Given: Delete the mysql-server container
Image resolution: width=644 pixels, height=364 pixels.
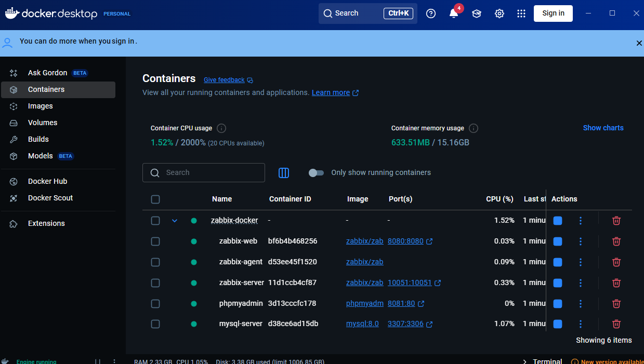Looking at the screenshot, I should point(616,324).
